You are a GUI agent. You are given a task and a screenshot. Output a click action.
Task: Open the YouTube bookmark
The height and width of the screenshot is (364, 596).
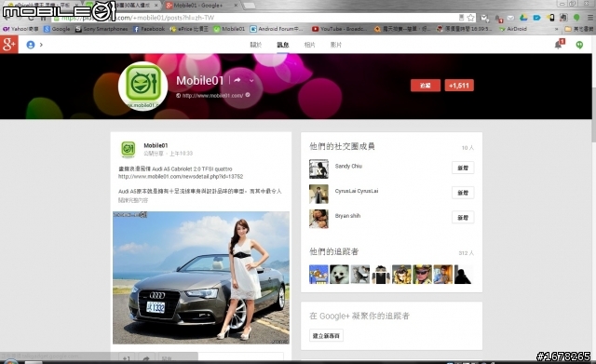point(339,29)
